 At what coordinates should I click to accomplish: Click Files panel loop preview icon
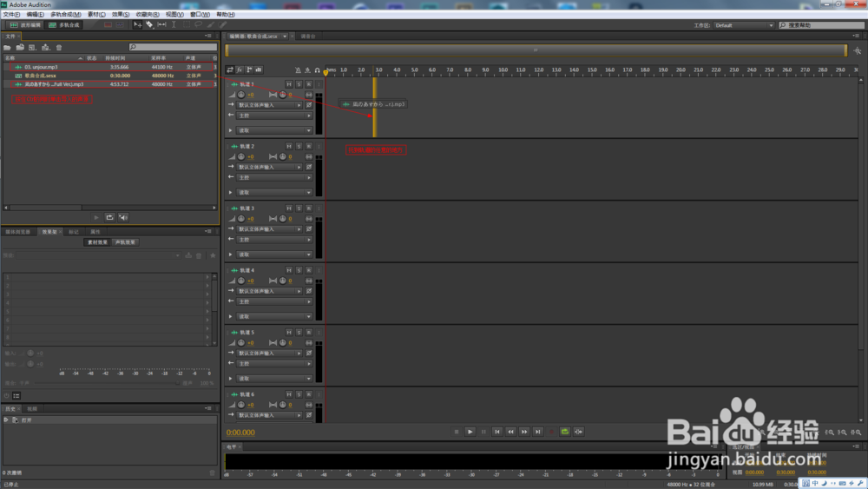tap(109, 218)
